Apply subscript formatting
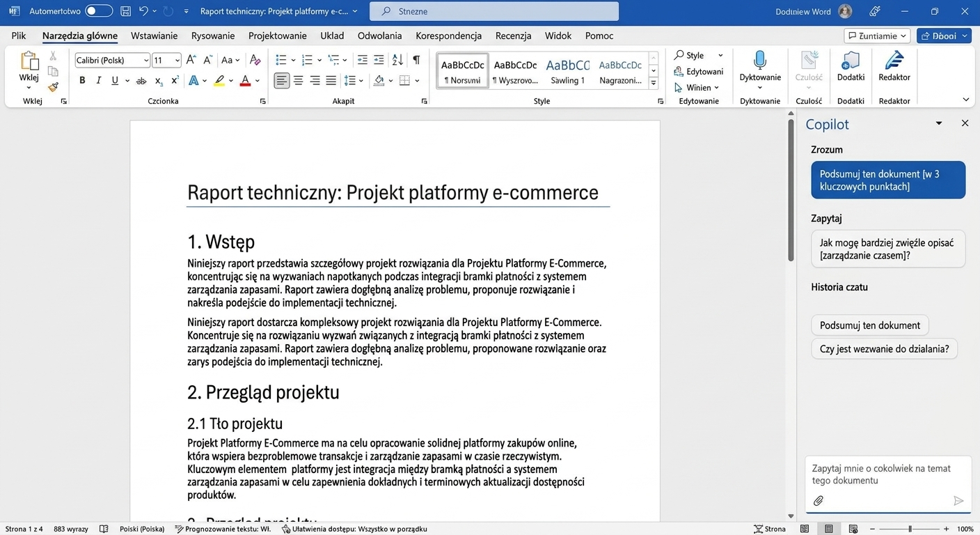 point(159,81)
